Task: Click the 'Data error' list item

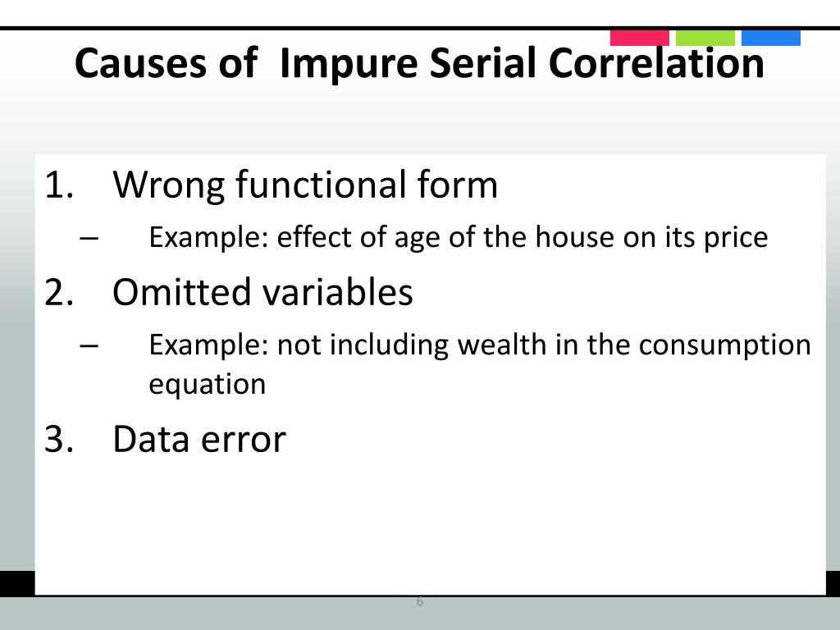Action: [199, 440]
